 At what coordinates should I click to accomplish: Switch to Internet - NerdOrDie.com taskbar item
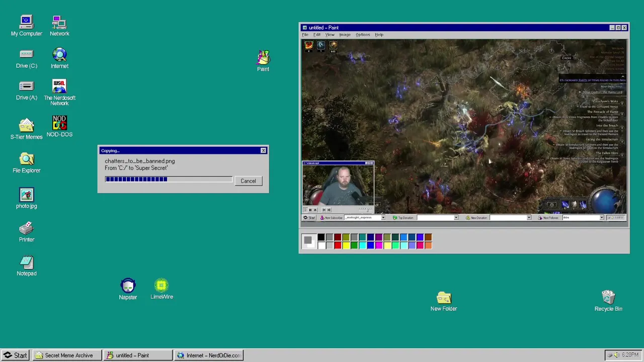[x=209, y=355]
